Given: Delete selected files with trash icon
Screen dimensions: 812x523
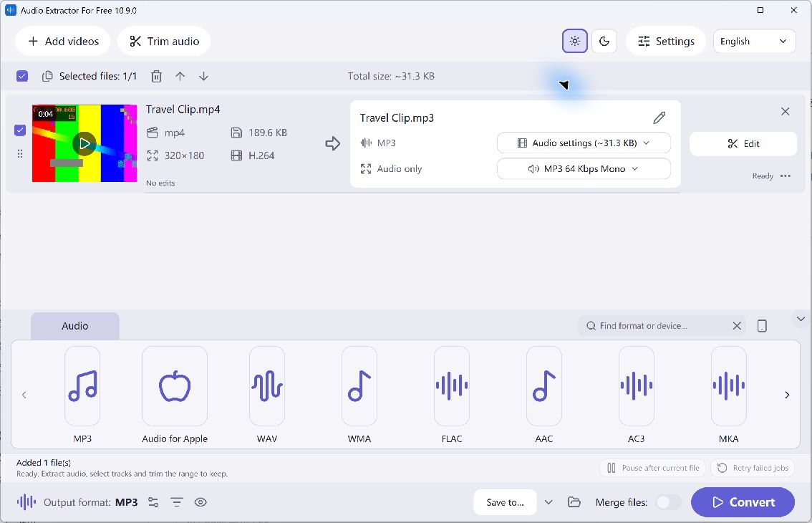Looking at the screenshot, I should point(156,76).
